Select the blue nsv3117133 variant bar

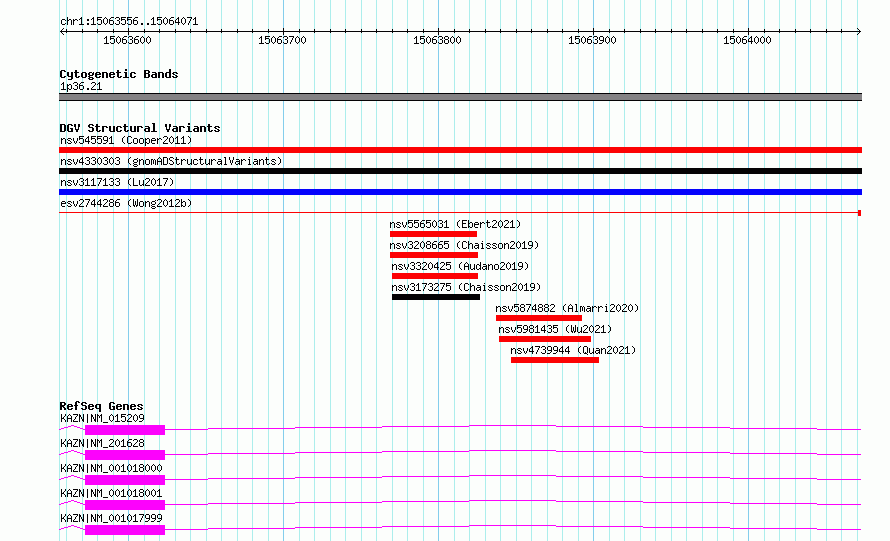coord(460,192)
